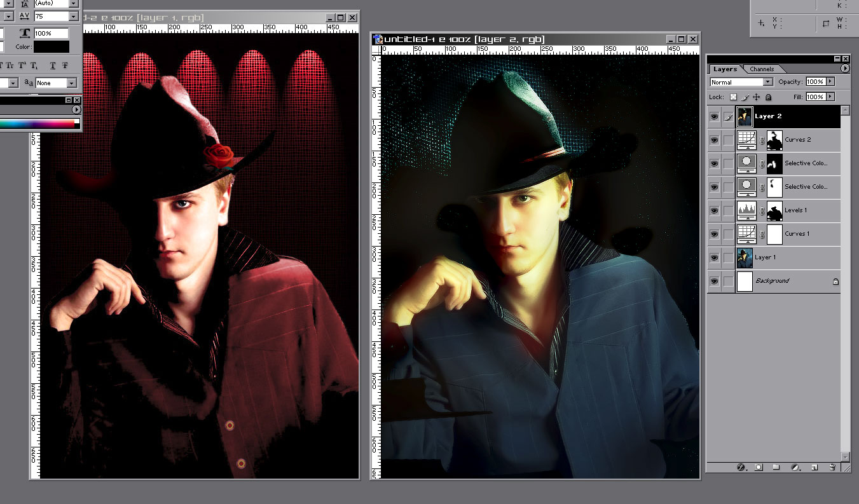This screenshot has width=859, height=504.
Task: Apply small caps text style
Action: pyautogui.click(x=10, y=65)
